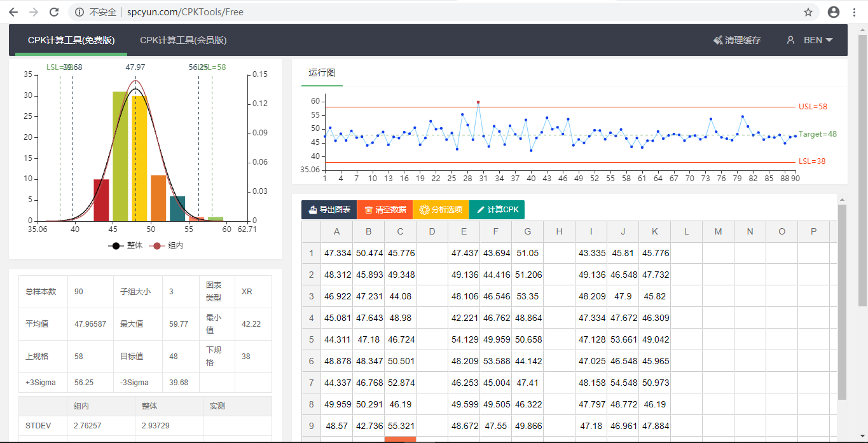Screen dimensions: 868x443
Task: Open the Chrome profile avatar
Action: pos(833,12)
